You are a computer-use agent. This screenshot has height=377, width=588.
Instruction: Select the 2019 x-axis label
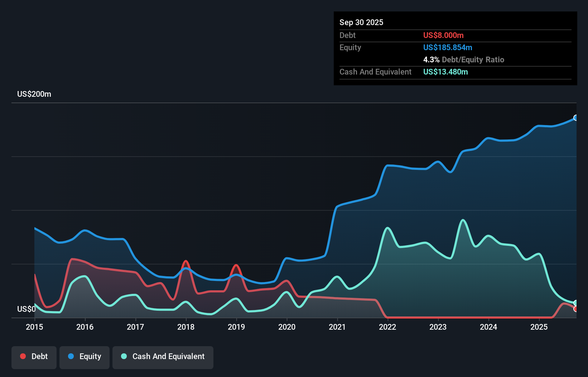[x=236, y=327]
